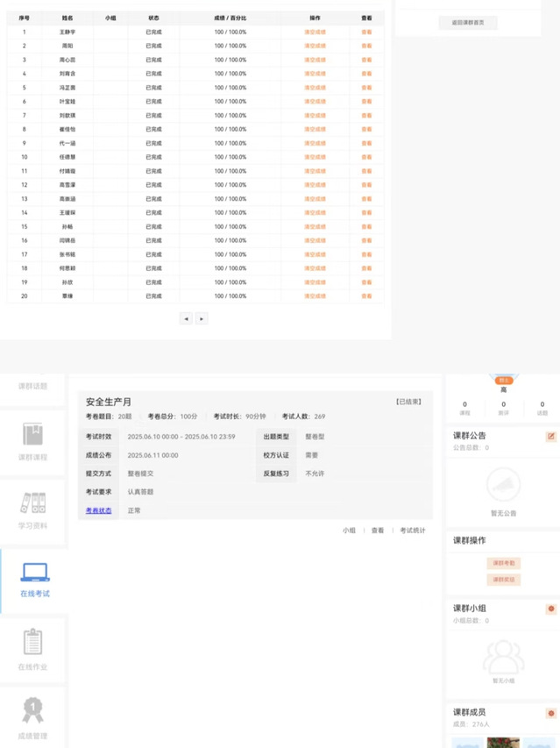The image size is (560, 748).
Task: Go to the previous table page arrow
Action: [x=186, y=319]
